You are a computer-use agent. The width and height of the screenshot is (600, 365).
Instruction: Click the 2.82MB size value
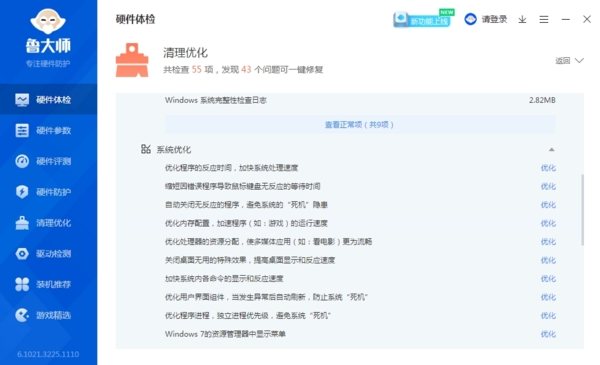coord(542,100)
